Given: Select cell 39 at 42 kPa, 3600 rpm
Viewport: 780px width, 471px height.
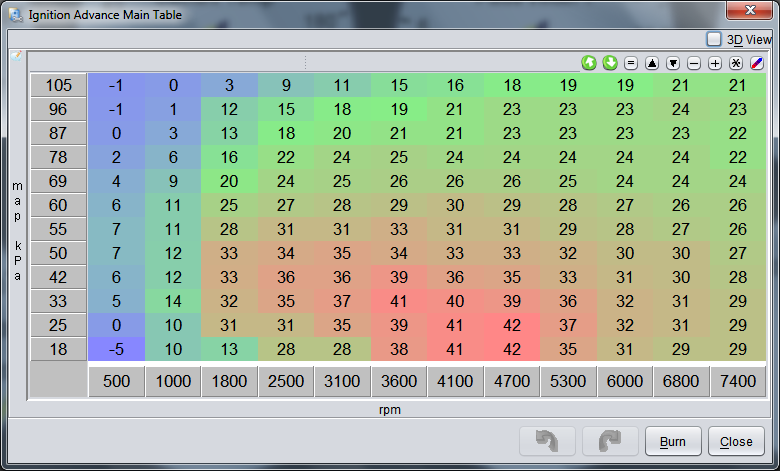Looking at the screenshot, I should 399,277.
